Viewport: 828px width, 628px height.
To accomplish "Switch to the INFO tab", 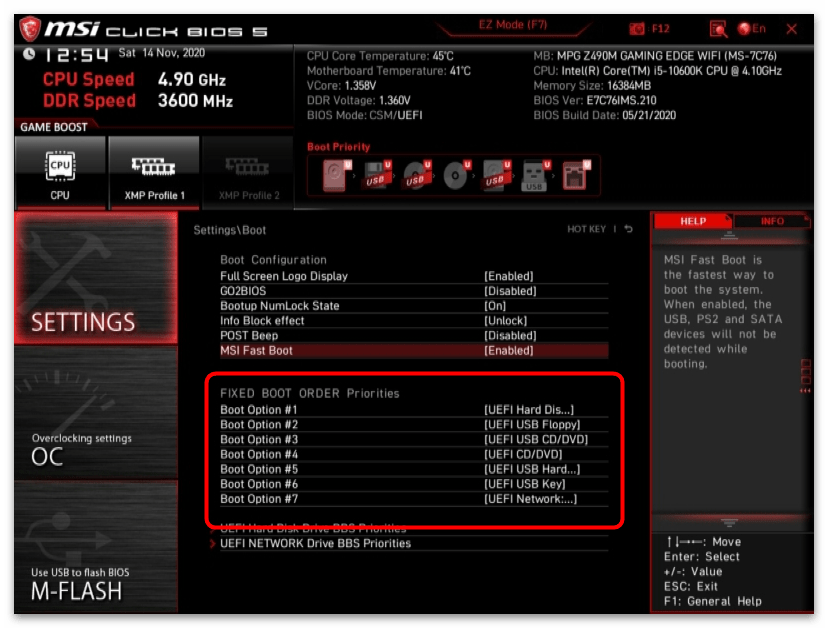I will click(x=772, y=221).
